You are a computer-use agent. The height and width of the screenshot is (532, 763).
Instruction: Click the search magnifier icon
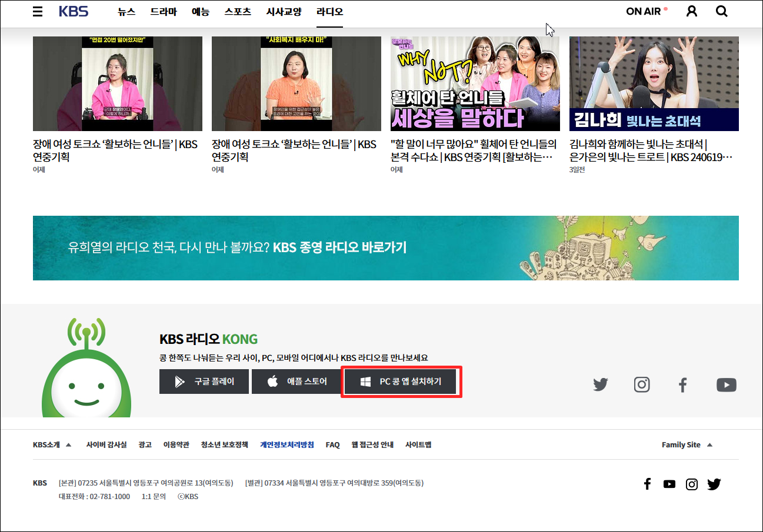[x=722, y=11]
